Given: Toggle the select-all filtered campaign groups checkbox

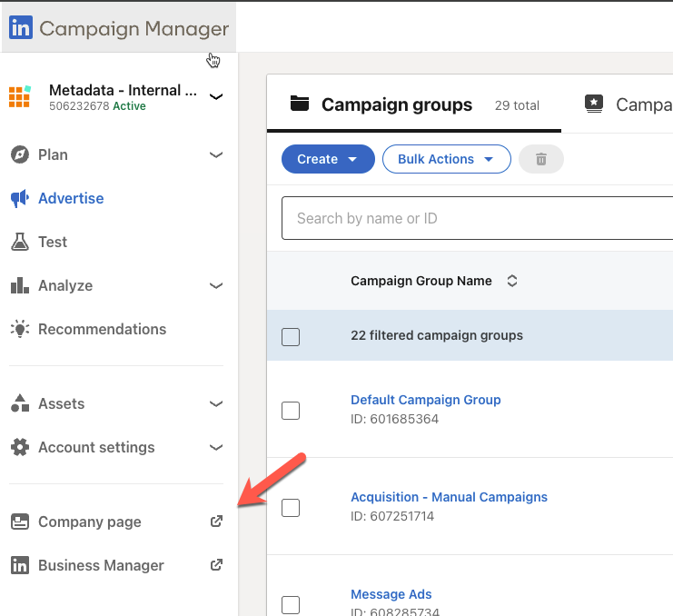Looking at the screenshot, I should pos(291,336).
